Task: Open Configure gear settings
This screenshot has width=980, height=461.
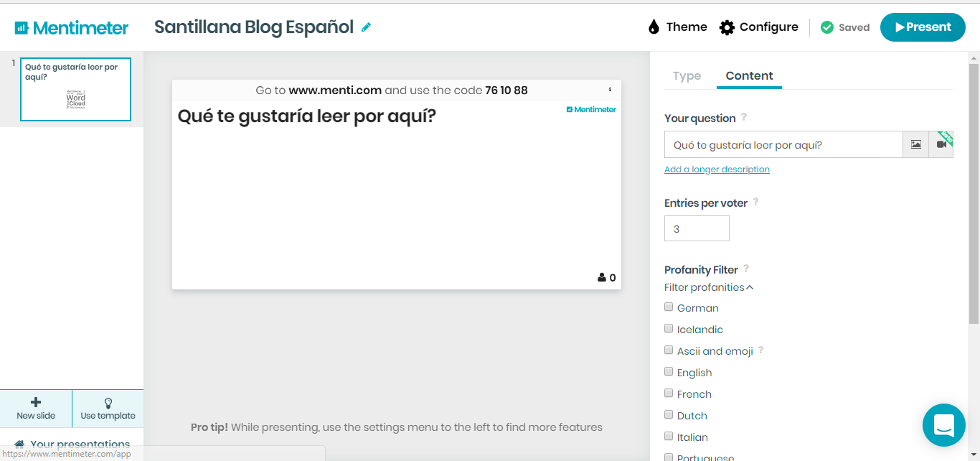Action: coord(727,27)
